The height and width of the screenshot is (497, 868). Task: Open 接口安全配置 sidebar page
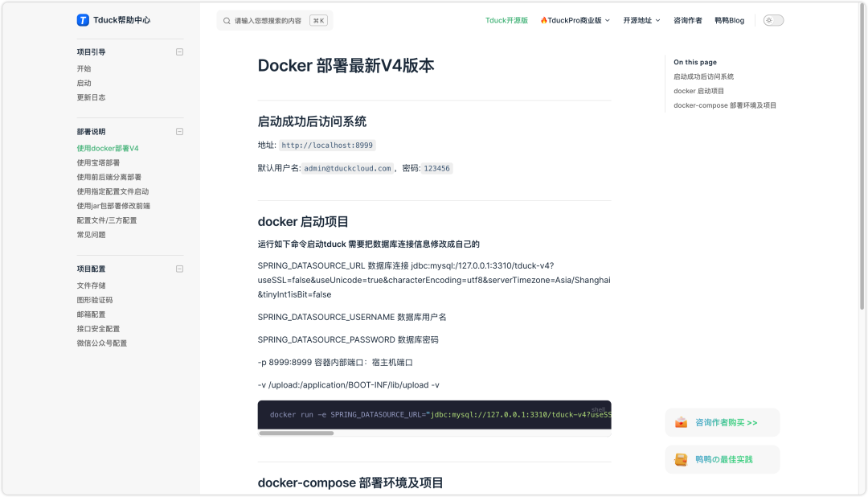click(x=99, y=329)
